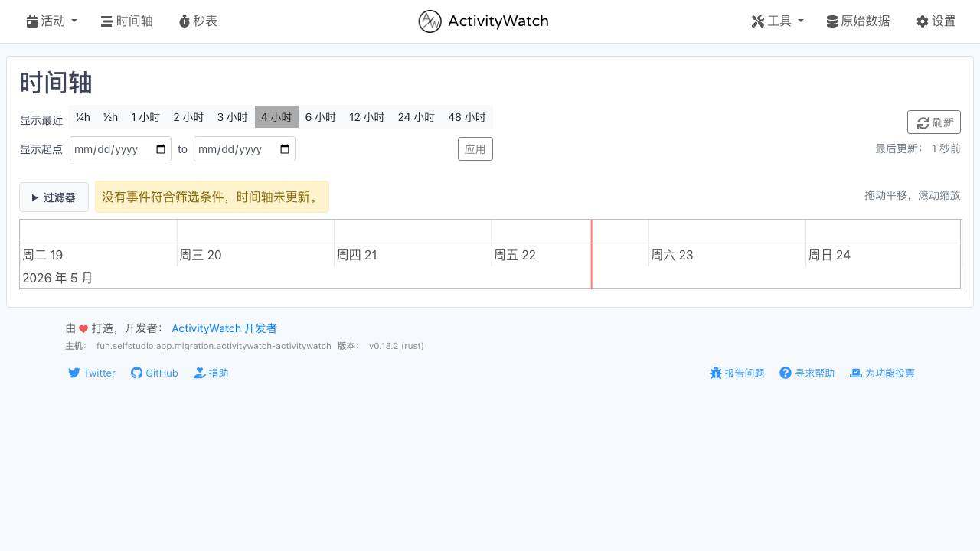Click the 2026 年 5 月 month label
Viewport: 980px width, 551px height.
[x=57, y=278]
